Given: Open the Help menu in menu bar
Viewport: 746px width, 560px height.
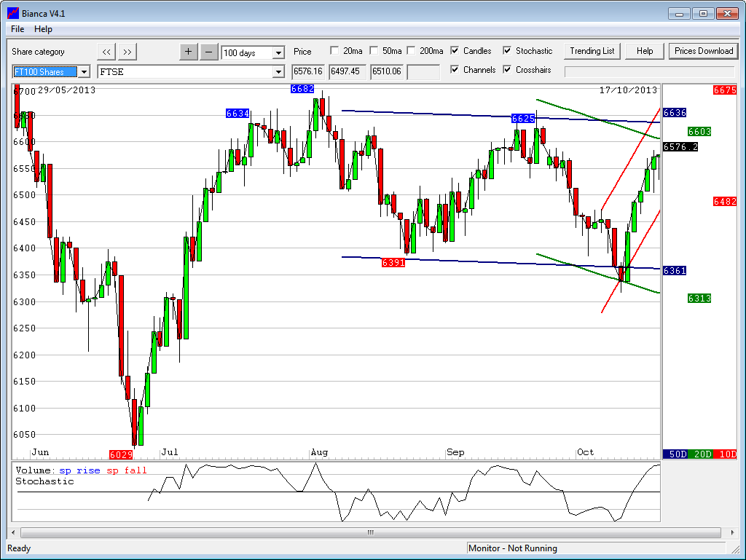Looking at the screenshot, I should tap(43, 29).
